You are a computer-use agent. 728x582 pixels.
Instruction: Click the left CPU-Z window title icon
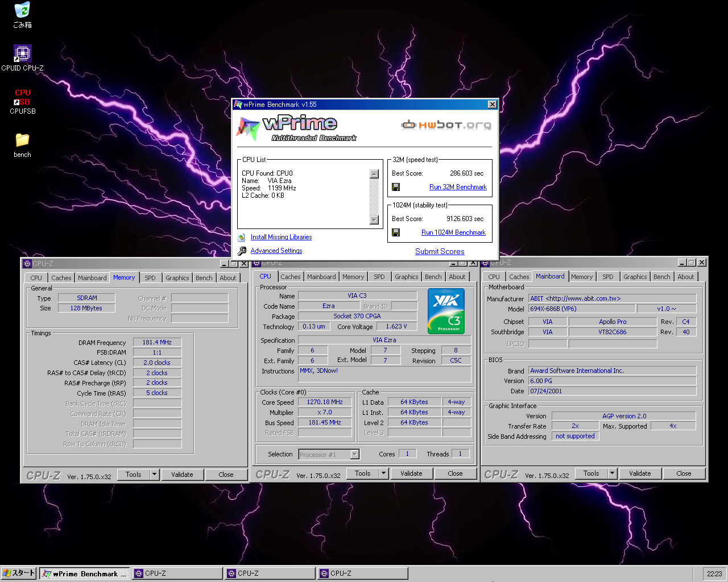27,264
